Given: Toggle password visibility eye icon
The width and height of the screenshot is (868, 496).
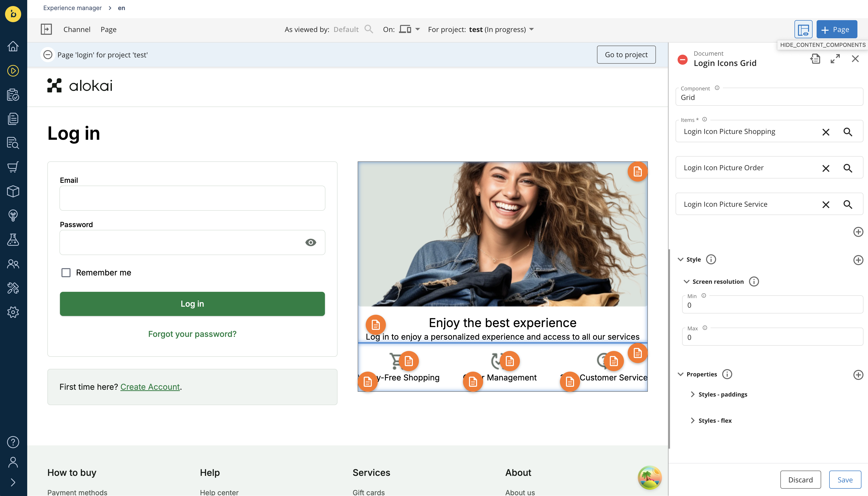Looking at the screenshot, I should pyautogui.click(x=311, y=242).
